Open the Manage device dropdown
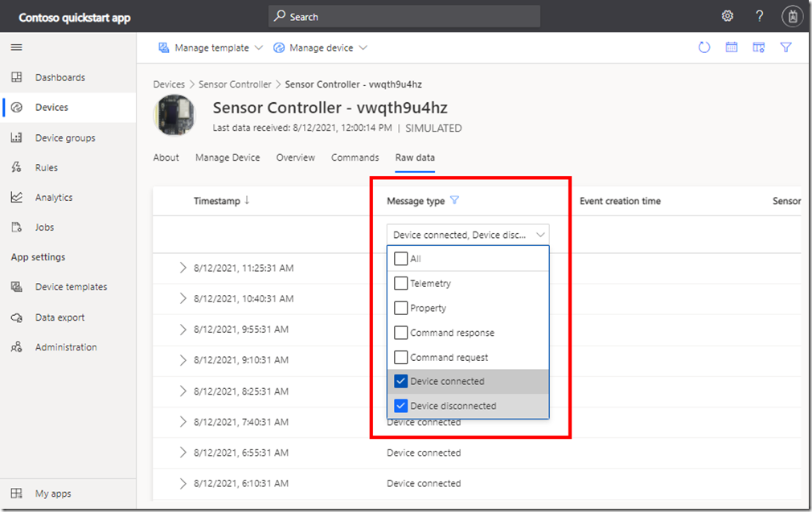812x512 pixels. (x=321, y=47)
